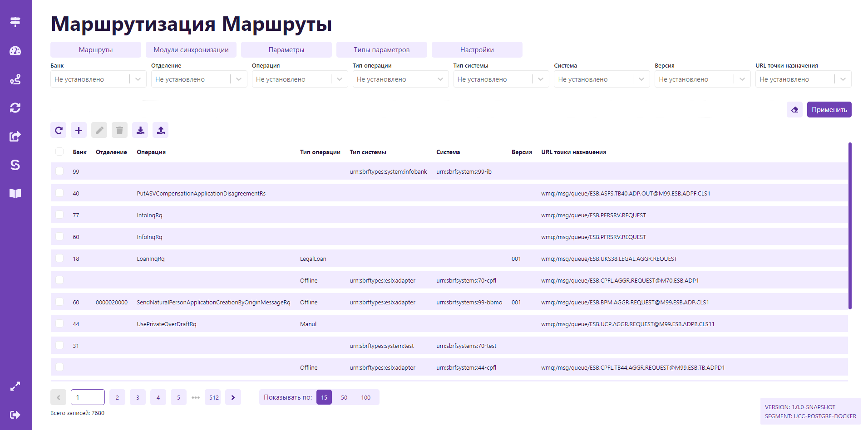Click the refresh table icon
The width and height of the screenshot is (868, 430).
tap(59, 130)
